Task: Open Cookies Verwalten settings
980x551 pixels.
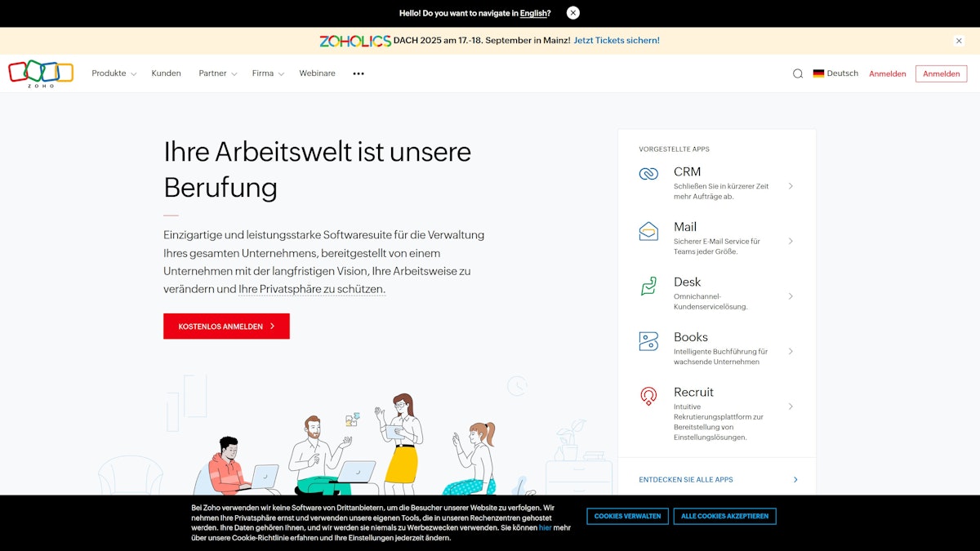Action: click(x=626, y=516)
